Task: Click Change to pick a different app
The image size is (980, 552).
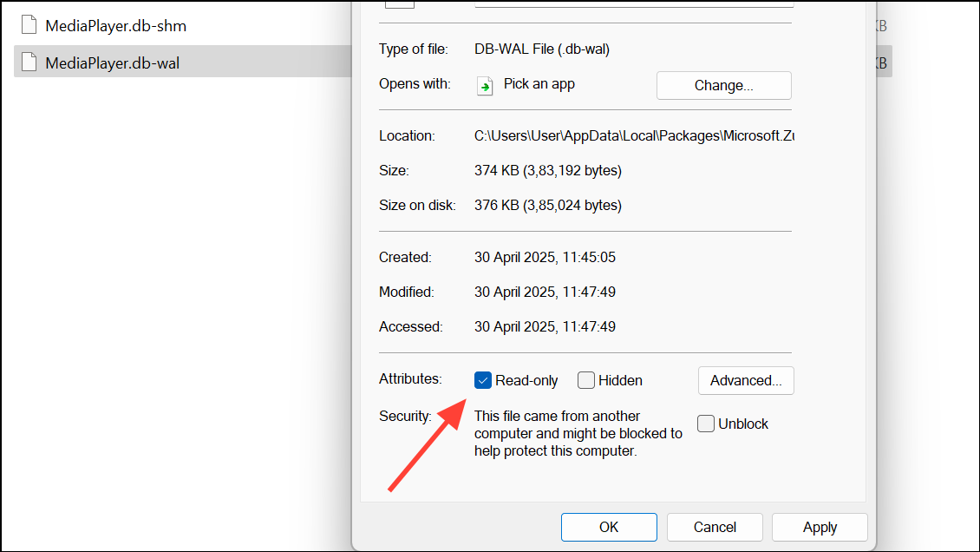Action: (723, 85)
